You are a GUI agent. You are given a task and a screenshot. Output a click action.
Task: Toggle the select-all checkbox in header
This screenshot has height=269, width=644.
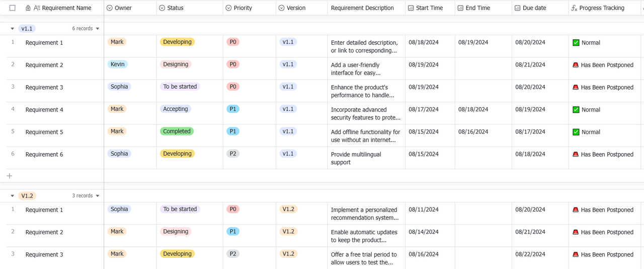pos(13,8)
